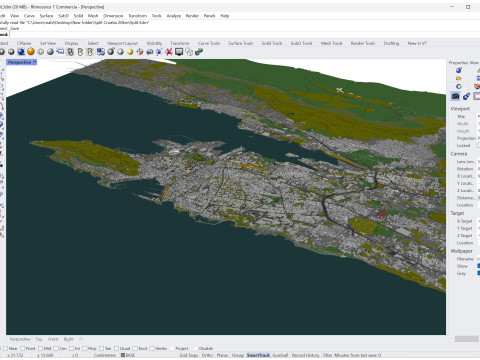Screen dimensions: 480x360
Task: Switch to the Mesh Tools toolbar tab
Action: [x=332, y=43]
